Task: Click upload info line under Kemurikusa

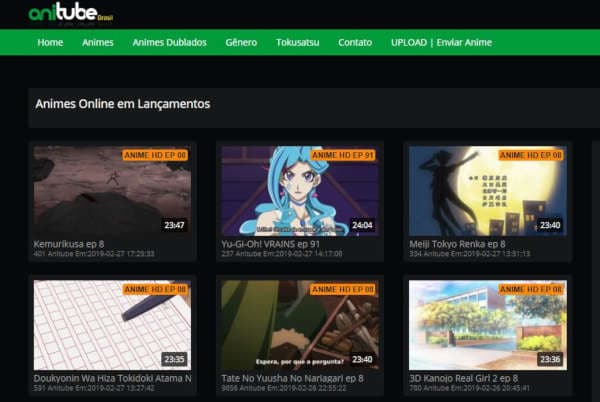Action: coord(94,254)
